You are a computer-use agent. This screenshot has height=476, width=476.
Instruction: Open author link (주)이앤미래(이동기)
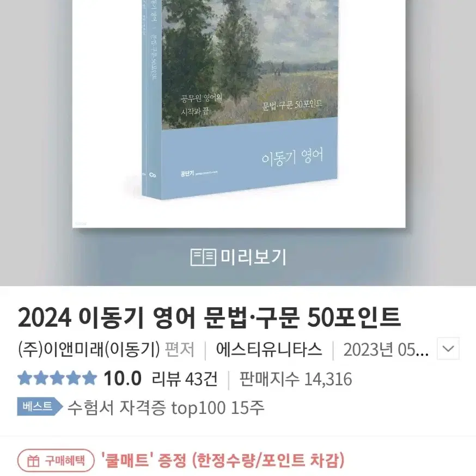pos(89,349)
